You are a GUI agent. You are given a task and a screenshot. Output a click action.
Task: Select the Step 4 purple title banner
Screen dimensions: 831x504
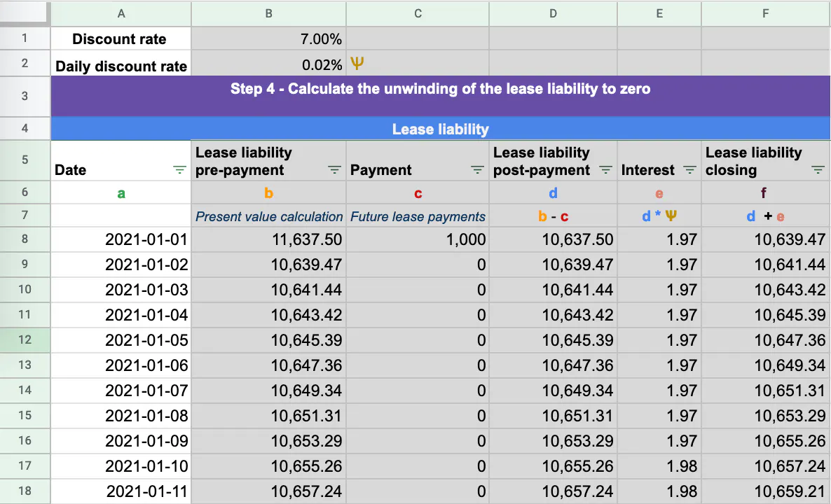tap(441, 97)
